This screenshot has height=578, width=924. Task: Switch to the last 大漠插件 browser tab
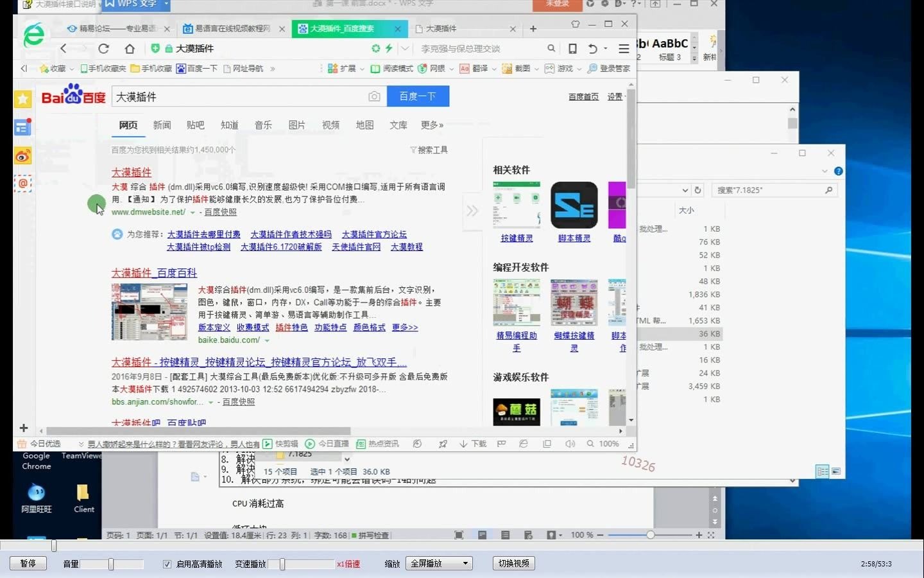point(465,29)
